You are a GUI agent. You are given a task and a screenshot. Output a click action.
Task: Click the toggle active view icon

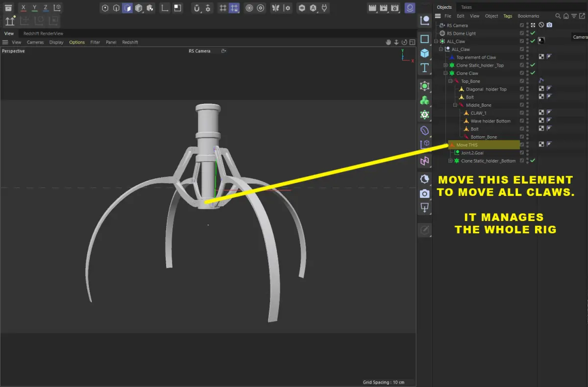411,42
